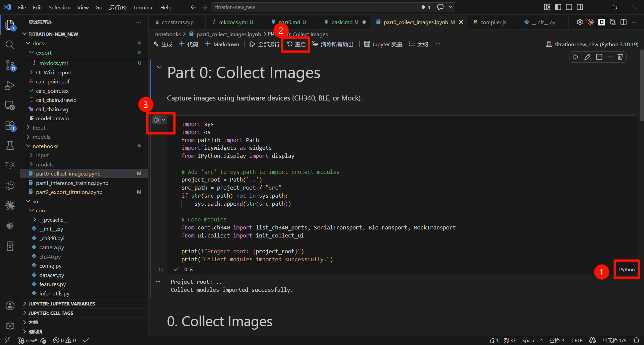The width and height of the screenshot is (644, 345).
Task: Open Source Control view with 11 changes
Action: (10, 65)
